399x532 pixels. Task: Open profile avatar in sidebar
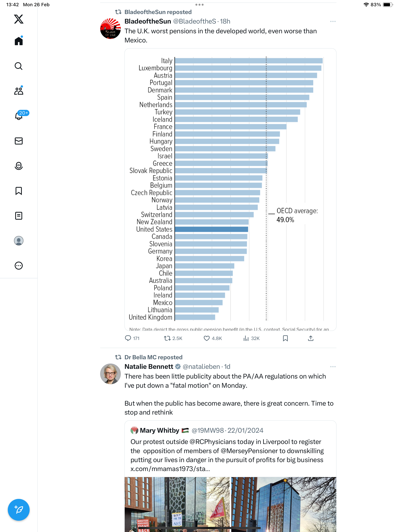pyautogui.click(x=19, y=241)
